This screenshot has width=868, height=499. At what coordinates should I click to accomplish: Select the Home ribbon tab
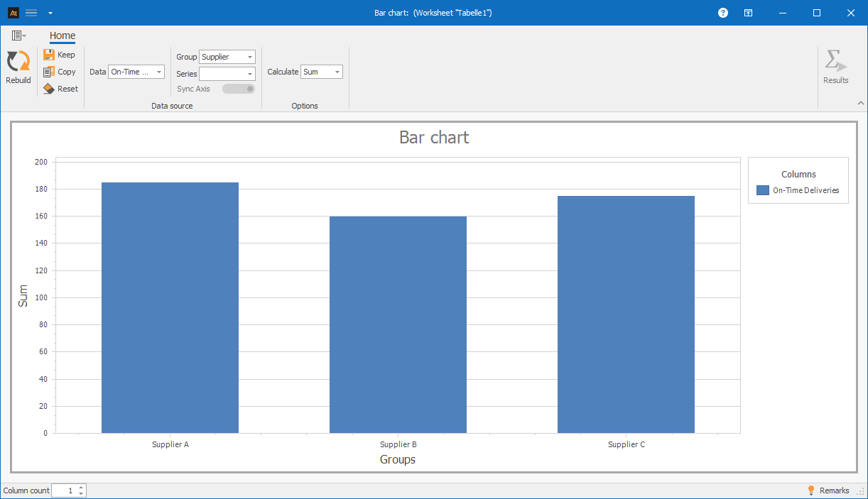(63, 35)
